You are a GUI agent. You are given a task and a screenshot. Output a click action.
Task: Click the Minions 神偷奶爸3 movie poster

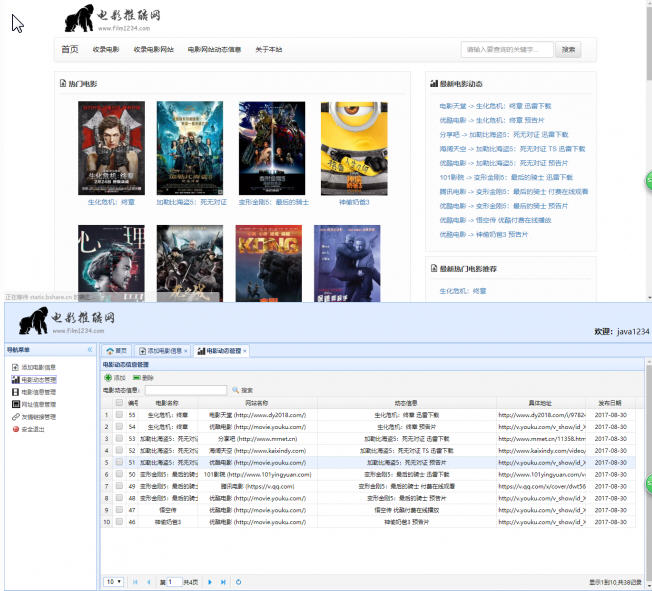(354, 148)
